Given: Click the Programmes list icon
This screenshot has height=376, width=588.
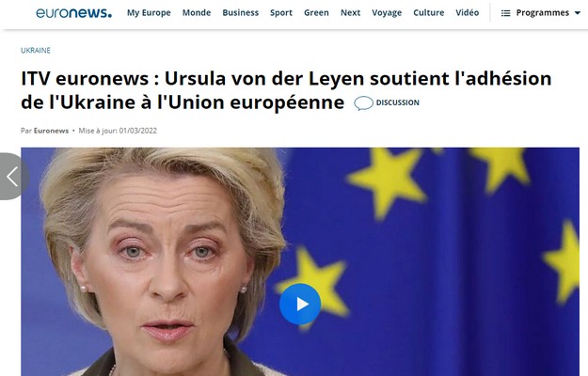Looking at the screenshot, I should pos(505,13).
